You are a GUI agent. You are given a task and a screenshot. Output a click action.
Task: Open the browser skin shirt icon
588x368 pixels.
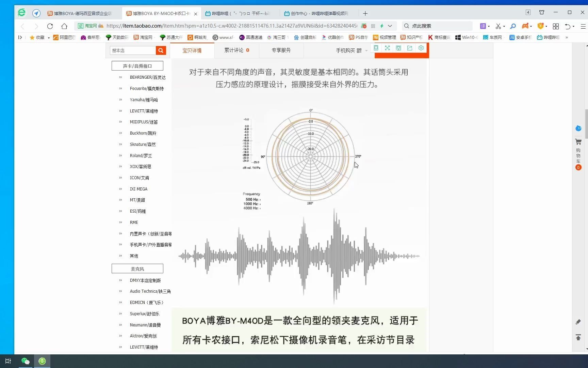coord(542,12)
